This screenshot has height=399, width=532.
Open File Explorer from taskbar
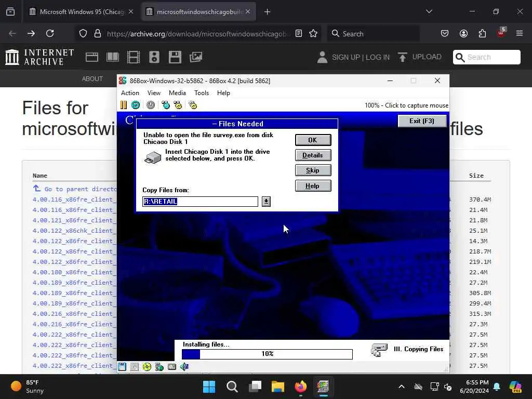click(278, 387)
